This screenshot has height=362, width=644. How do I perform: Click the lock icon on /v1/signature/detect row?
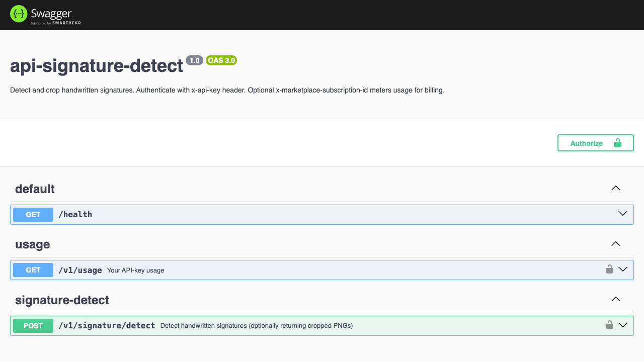click(x=609, y=325)
